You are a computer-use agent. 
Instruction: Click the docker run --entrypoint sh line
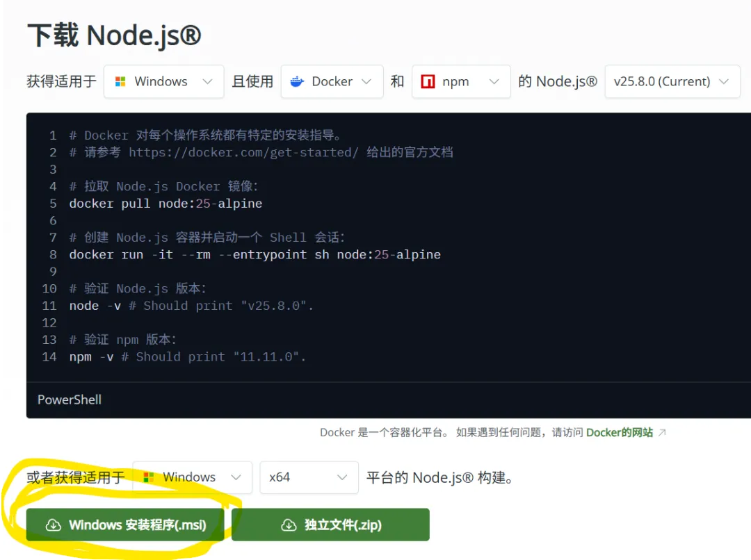coord(255,254)
